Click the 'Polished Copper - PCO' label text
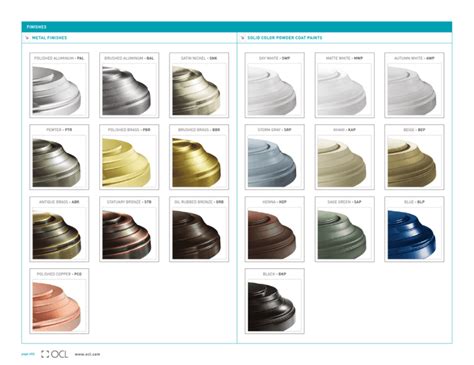The width and height of the screenshot is (474, 365). 59,274
